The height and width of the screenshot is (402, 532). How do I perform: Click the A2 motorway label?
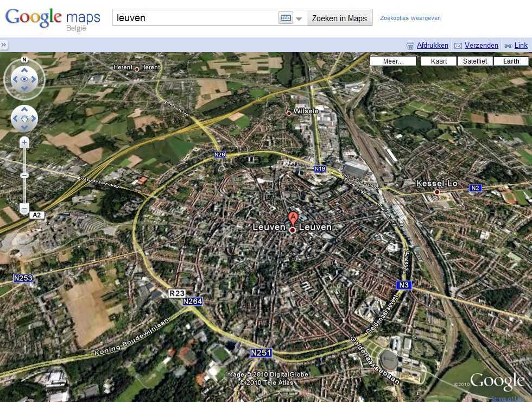(x=37, y=215)
